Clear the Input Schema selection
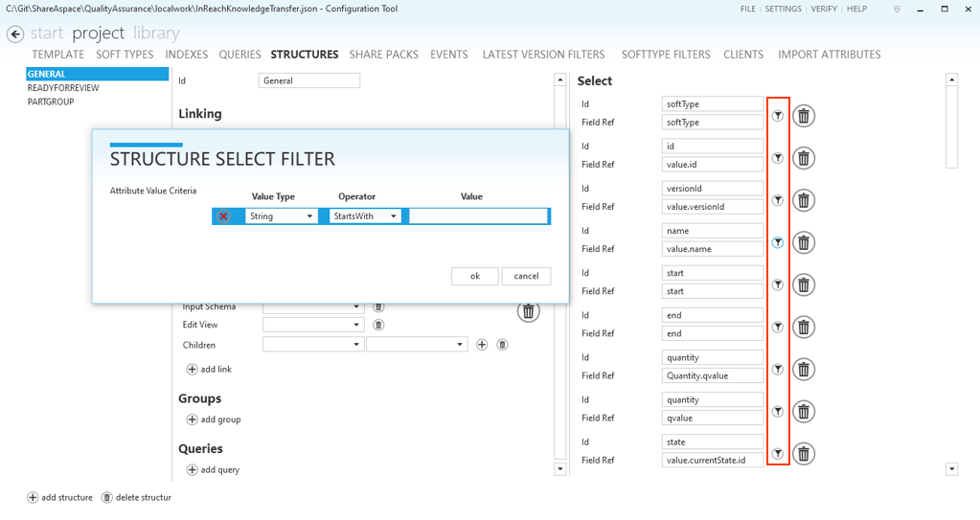Screen dimensions: 980x520 coord(378,306)
